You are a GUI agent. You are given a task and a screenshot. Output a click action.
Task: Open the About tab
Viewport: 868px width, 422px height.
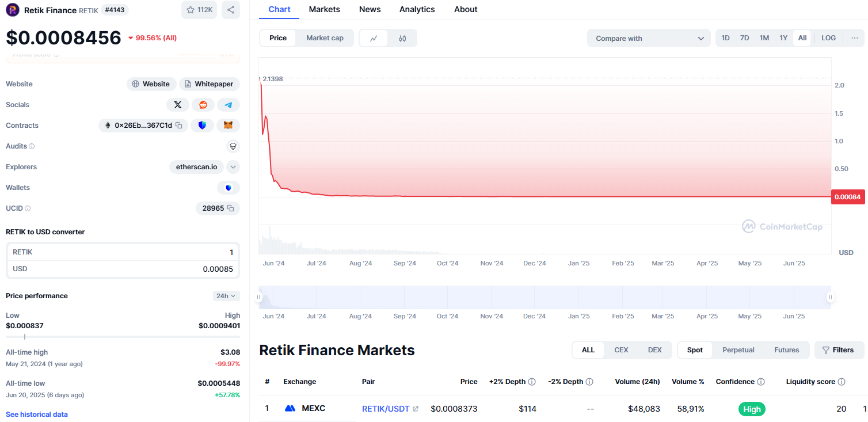[466, 9]
